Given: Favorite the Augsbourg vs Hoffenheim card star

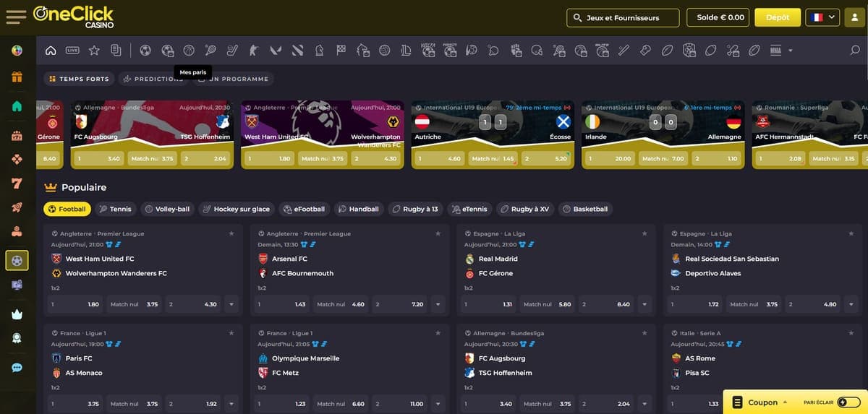Looking at the screenshot, I should click(x=644, y=333).
